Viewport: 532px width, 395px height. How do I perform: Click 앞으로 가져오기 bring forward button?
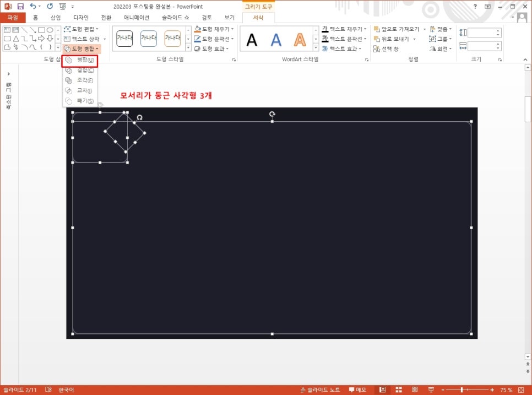pos(397,29)
